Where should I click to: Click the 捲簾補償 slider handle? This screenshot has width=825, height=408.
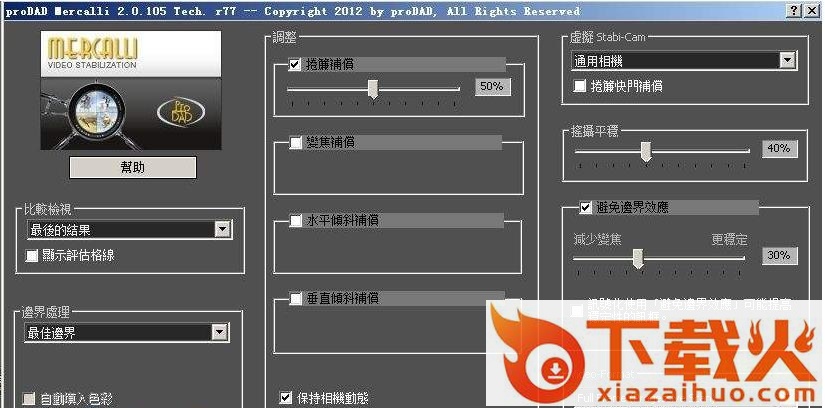(373, 88)
